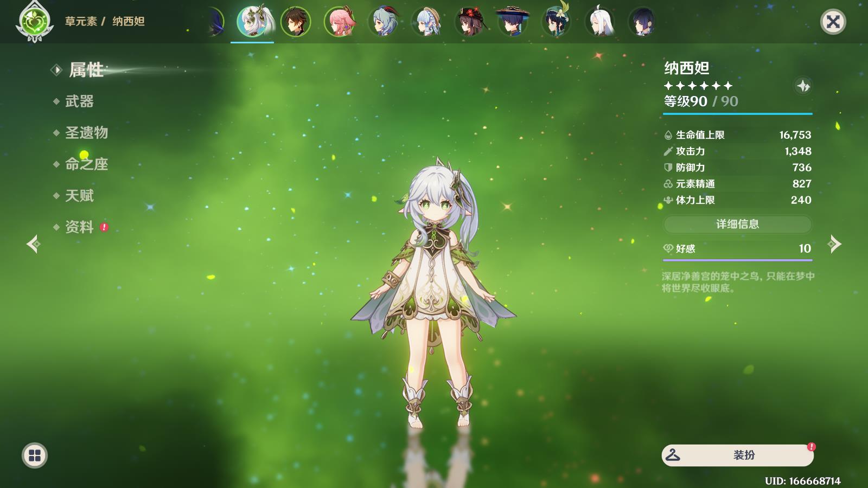Click the 防御力 736 stat row
The image size is (868, 488).
click(737, 168)
